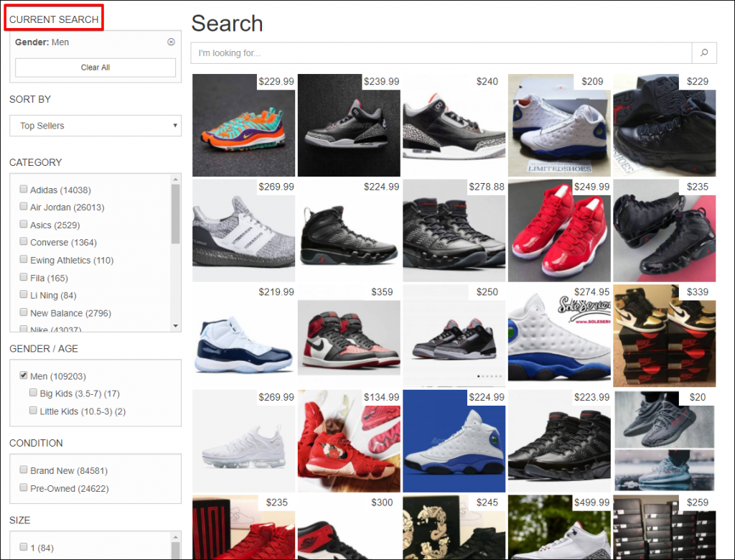
Task: Open the $239.99 black Jordan listing
Action: pos(349,125)
